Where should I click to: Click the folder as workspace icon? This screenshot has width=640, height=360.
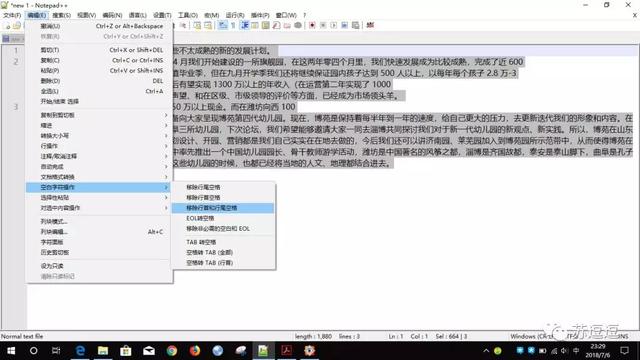287,25
